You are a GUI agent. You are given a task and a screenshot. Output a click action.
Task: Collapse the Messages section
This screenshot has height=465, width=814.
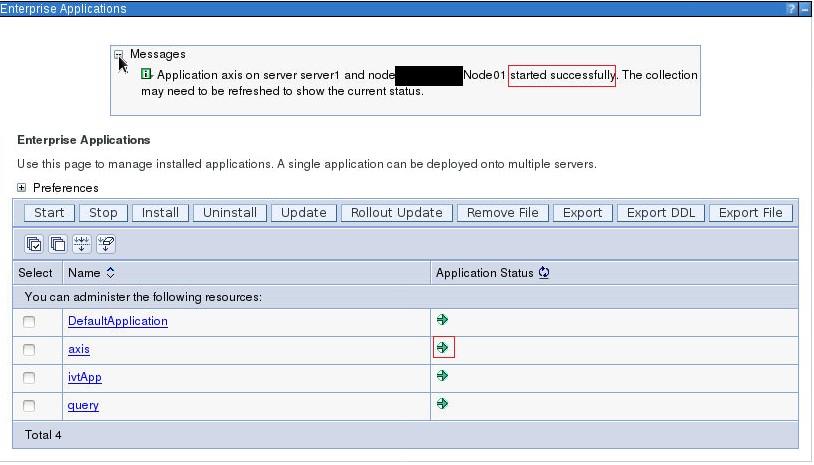coord(118,54)
